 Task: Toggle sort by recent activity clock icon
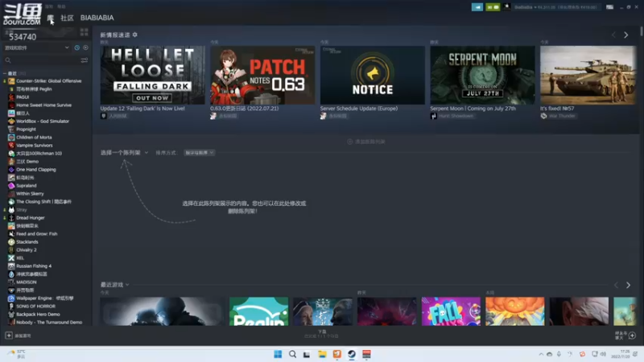pos(76,47)
